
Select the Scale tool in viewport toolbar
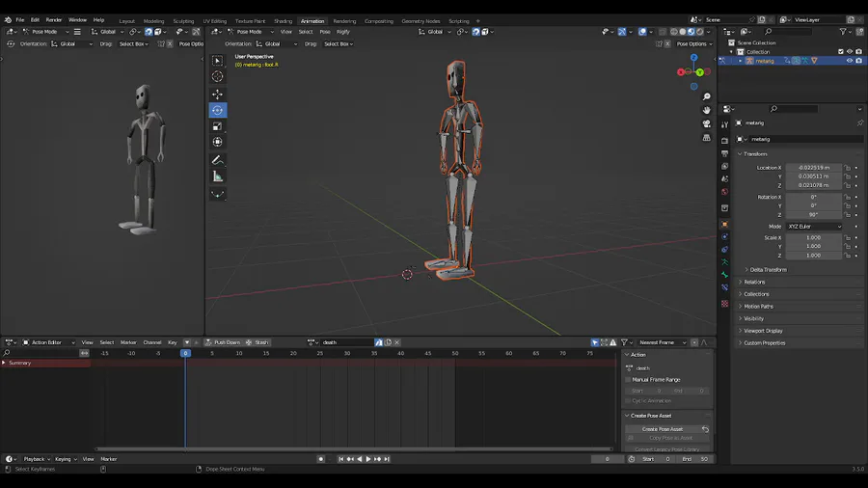pos(217,126)
